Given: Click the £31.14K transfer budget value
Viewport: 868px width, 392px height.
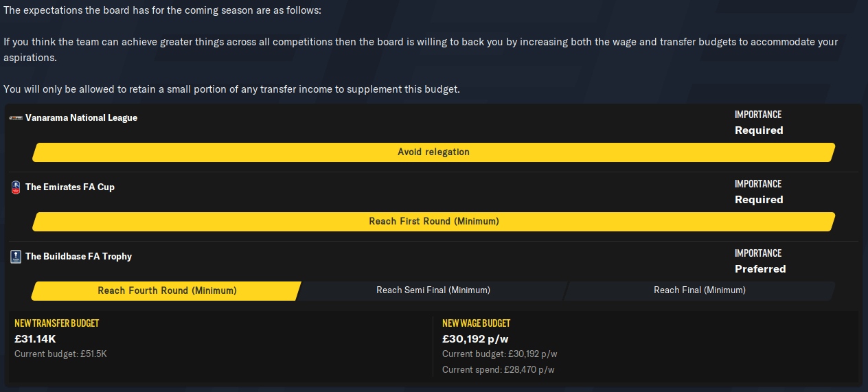Looking at the screenshot, I should [36, 338].
